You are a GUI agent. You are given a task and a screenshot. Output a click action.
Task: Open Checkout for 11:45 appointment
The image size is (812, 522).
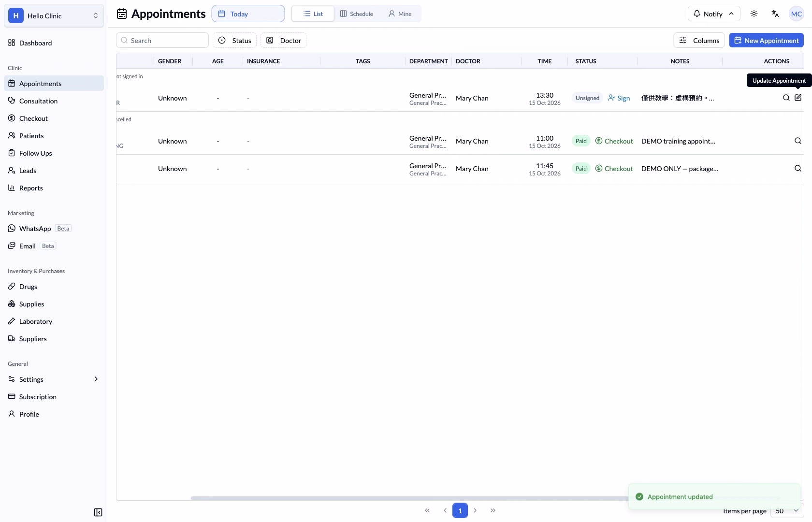coord(614,169)
